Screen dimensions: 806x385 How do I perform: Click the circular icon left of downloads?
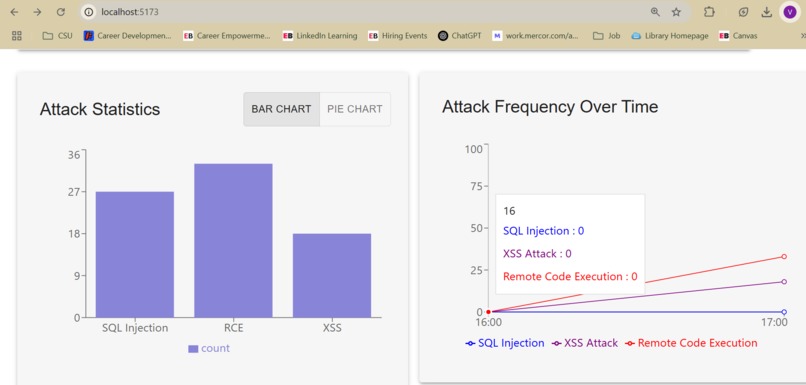tap(743, 12)
